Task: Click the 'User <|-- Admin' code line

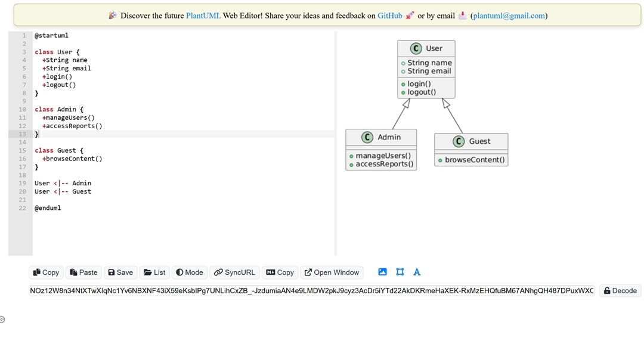Action: [x=63, y=183]
